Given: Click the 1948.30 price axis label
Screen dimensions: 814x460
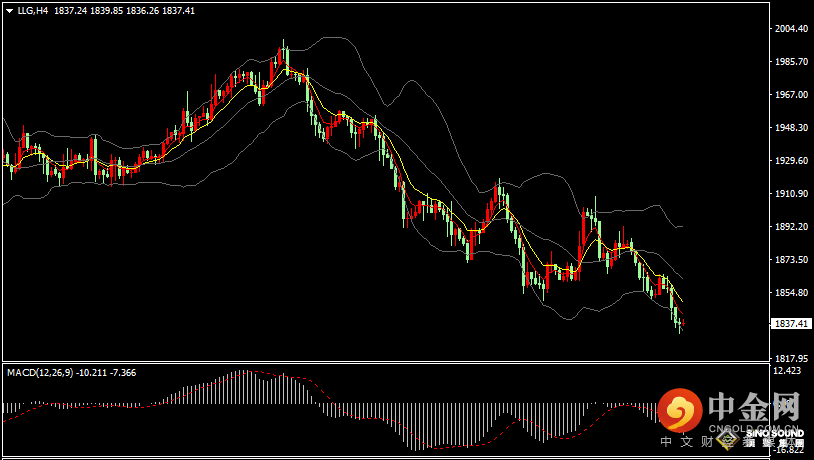Looking at the screenshot, I should tap(792, 128).
